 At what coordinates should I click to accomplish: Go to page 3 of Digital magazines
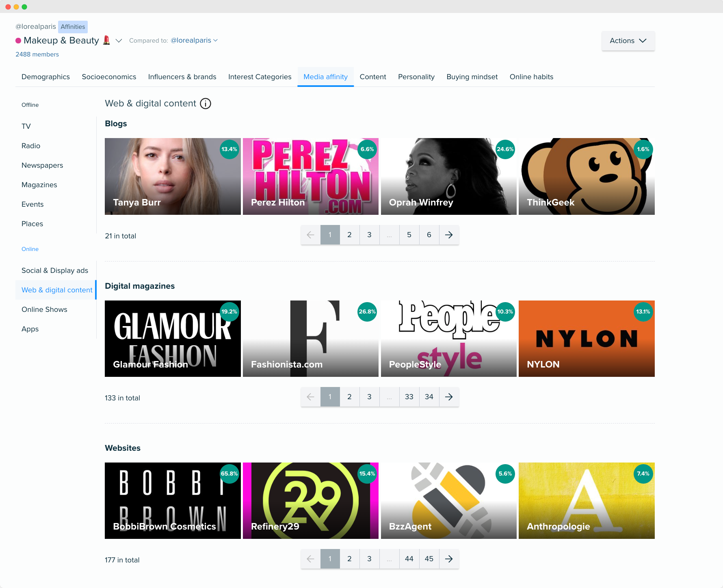[369, 397]
